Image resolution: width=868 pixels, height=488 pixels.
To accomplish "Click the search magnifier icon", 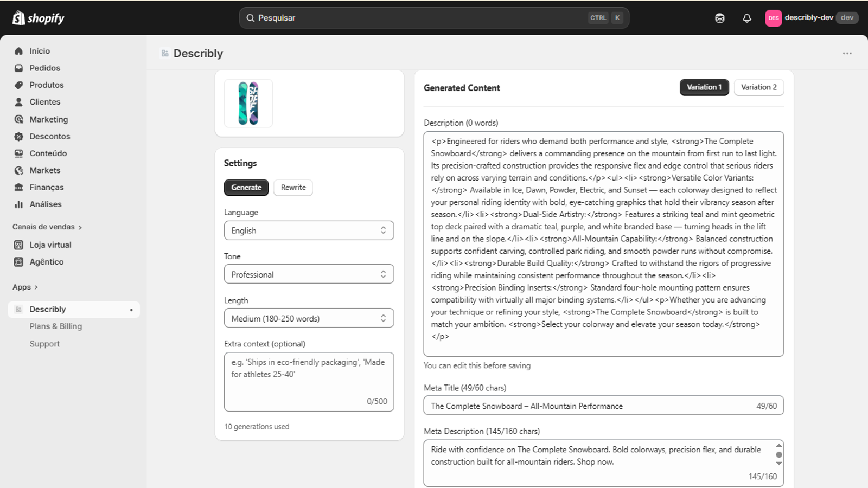I will 250,18.
